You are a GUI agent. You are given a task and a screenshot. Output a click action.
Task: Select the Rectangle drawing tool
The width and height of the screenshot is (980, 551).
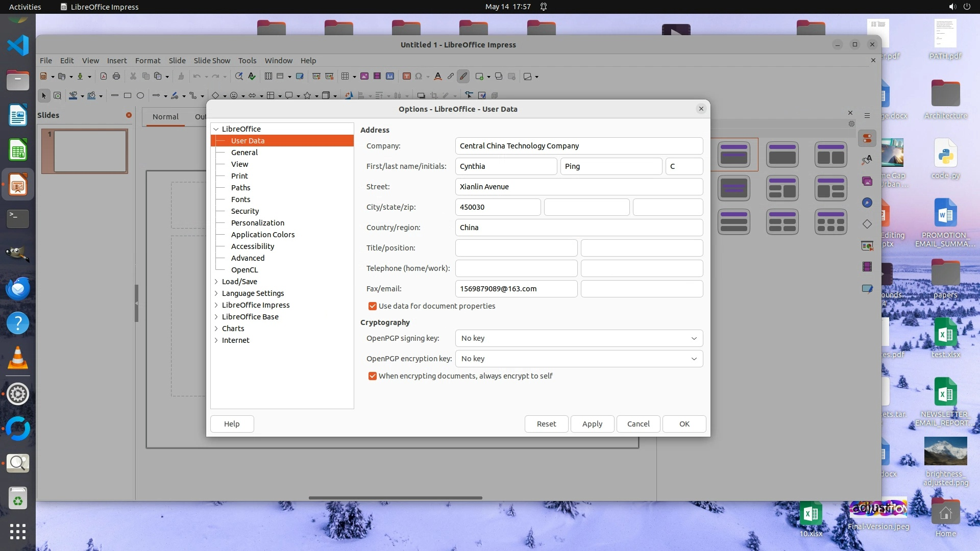coord(128,95)
